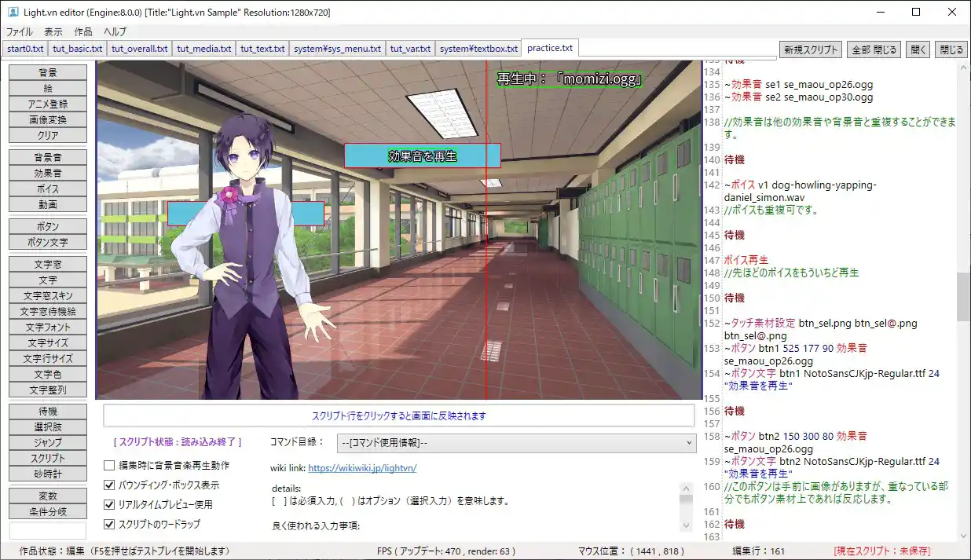Screen dimensions: 971x560
Task: Click the 新規スクリプト button
Action: click(x=811, y=49)
